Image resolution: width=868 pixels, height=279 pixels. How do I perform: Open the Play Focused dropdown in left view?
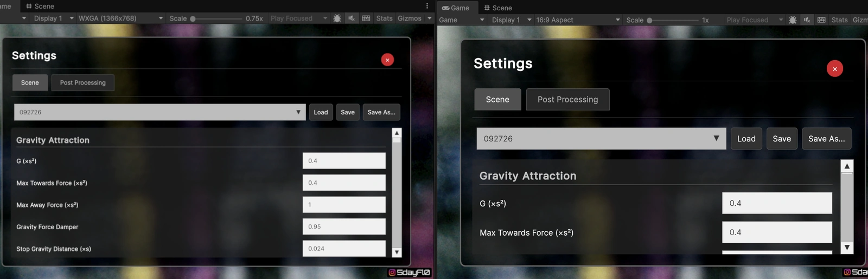point(298,18)
